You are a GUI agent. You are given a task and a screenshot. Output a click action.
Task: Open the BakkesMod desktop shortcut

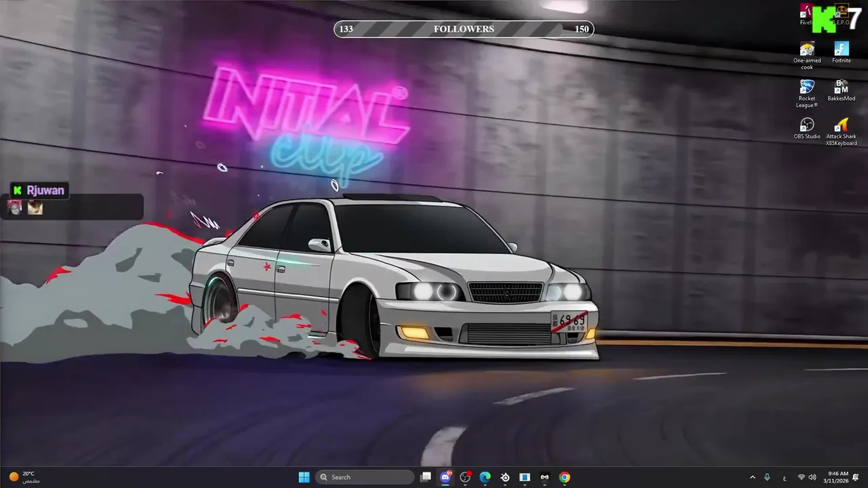coord(842,91)
